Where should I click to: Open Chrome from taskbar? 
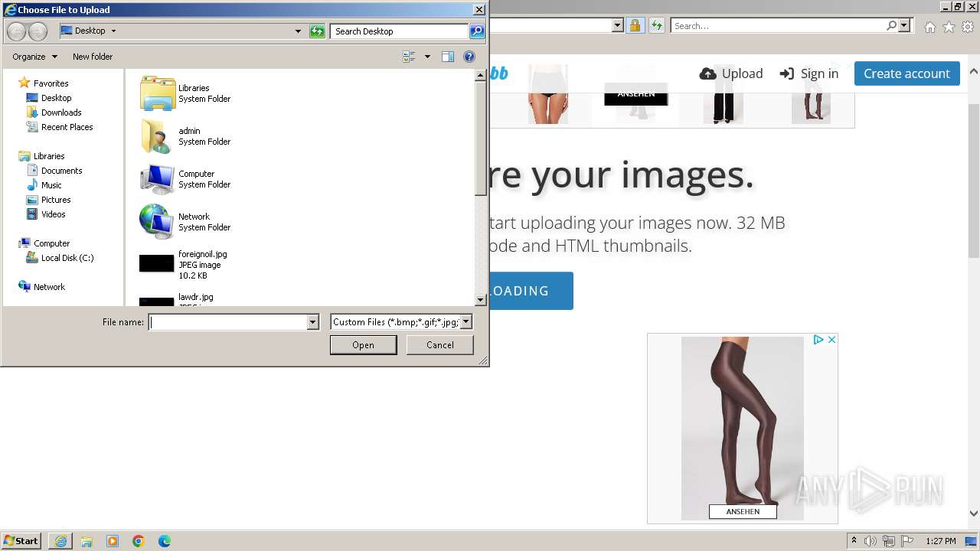(x=138, y=541)
